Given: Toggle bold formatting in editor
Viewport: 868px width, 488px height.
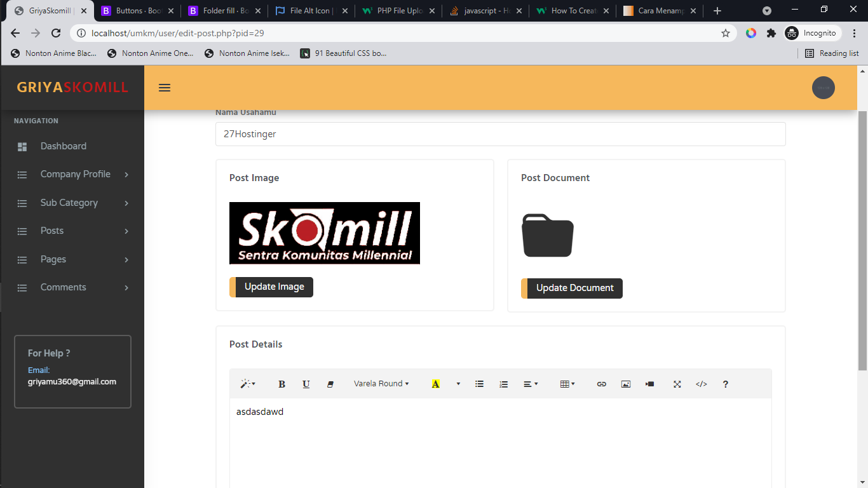Looking at the screenshot, I should pyautogui.click(x=282, y=384).
